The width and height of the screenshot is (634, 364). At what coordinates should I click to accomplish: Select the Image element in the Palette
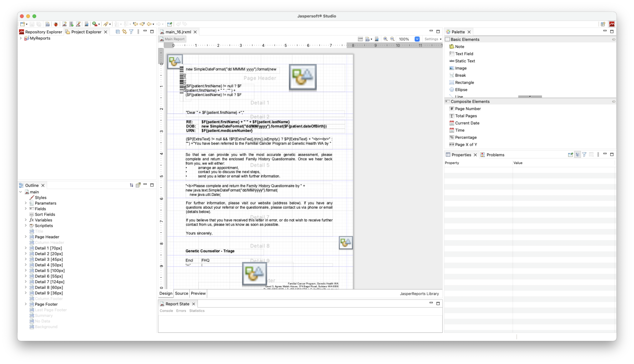click(x=461, y=68)
